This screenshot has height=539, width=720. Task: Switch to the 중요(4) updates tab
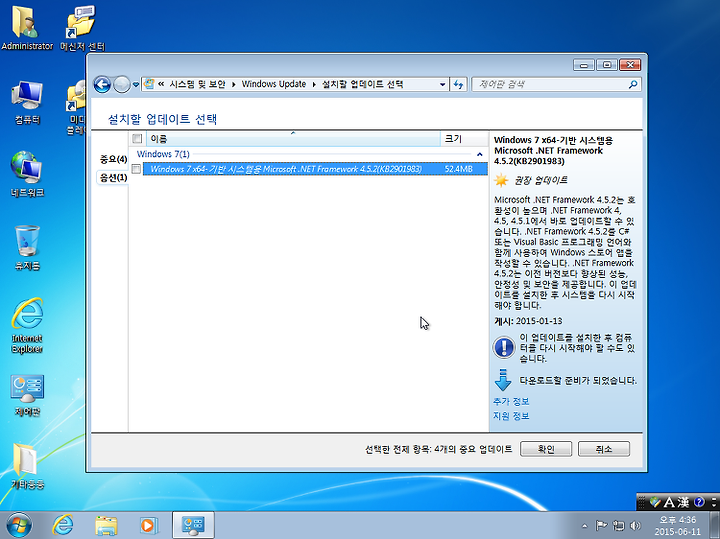click(x=113, y=159)
